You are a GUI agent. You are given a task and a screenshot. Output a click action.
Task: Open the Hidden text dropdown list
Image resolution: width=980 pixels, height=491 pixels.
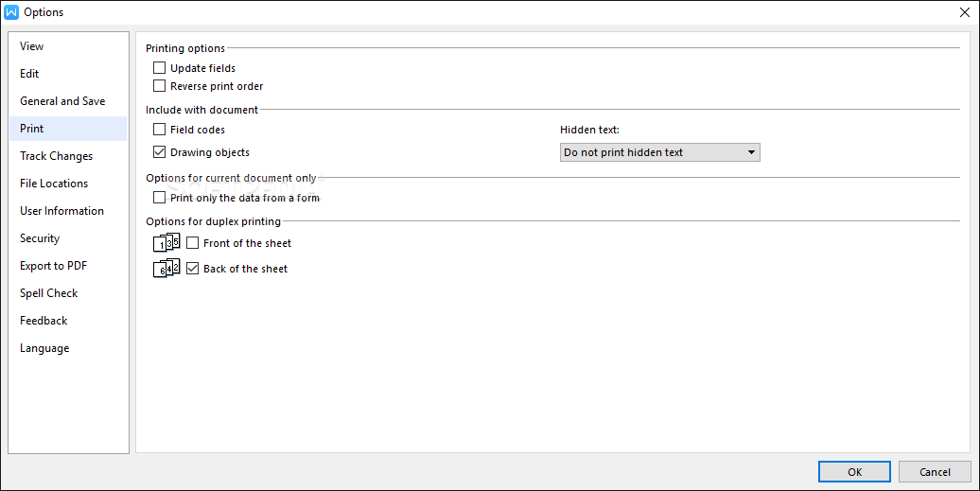coord(660,152)
